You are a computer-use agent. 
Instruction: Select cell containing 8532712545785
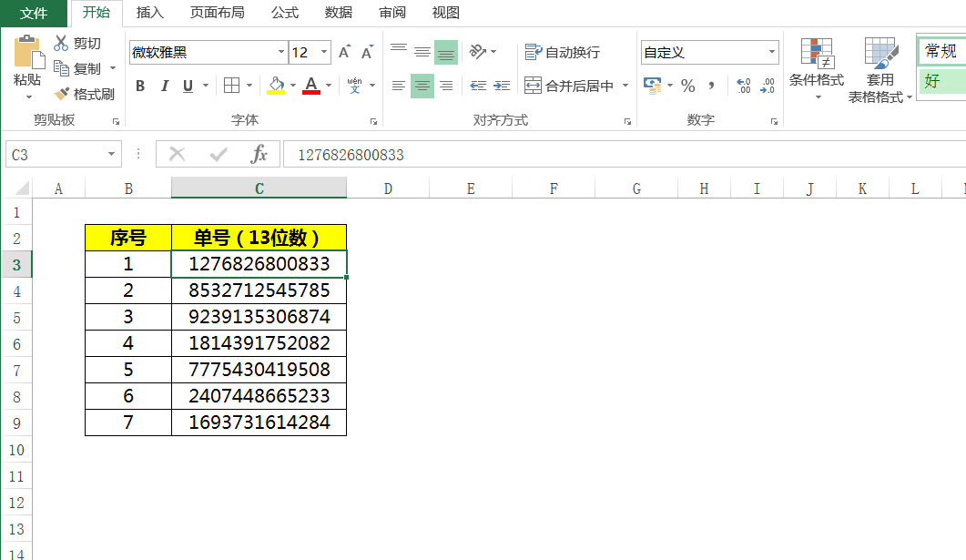(x=259, y=290)
